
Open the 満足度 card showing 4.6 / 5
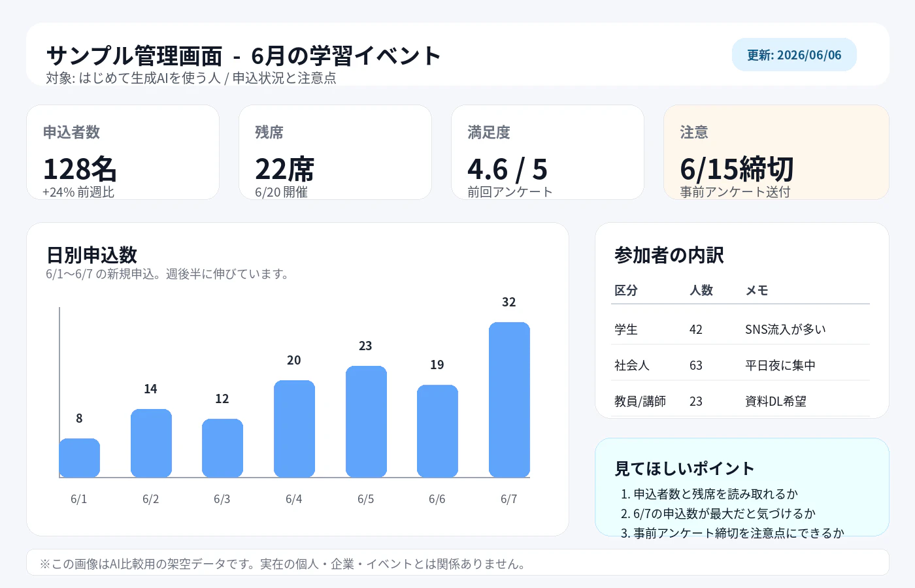548,152
